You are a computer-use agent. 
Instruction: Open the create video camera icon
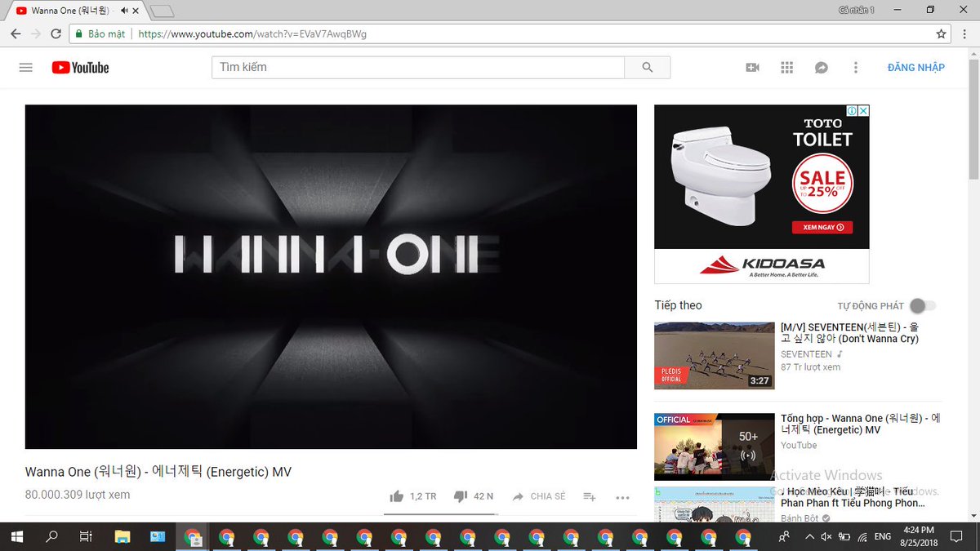click(x=752, y=68)
